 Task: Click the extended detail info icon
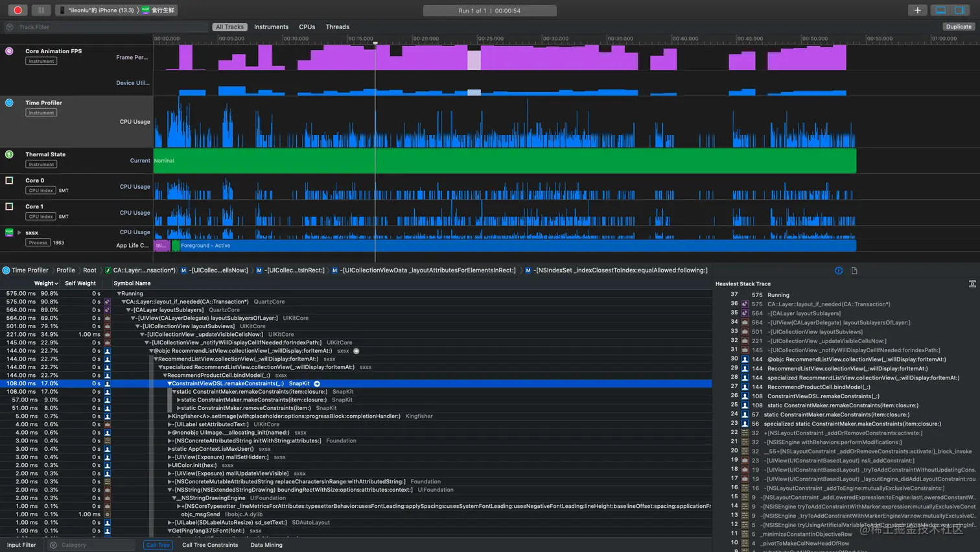click(x=839, y=270)
